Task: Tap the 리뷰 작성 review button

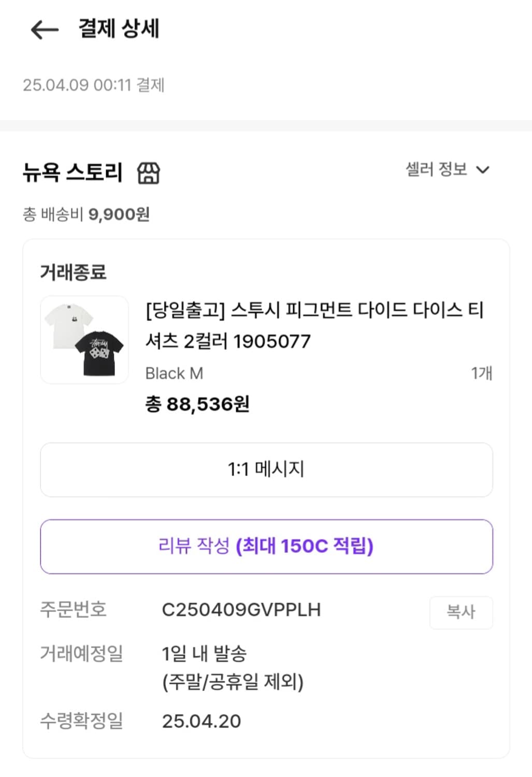Action: [x=266, y=546]
